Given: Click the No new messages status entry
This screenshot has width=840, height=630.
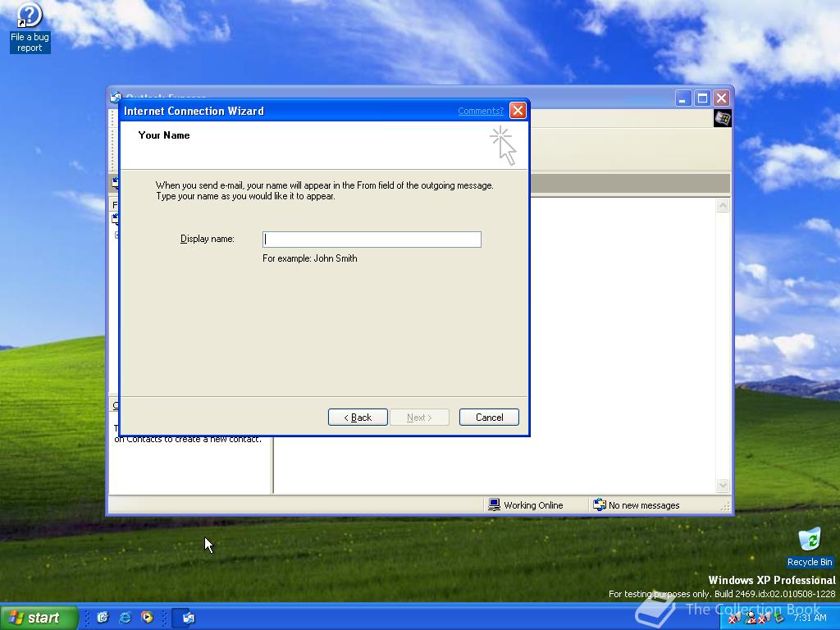Looking at the screenshot, I should pos(637,505).
